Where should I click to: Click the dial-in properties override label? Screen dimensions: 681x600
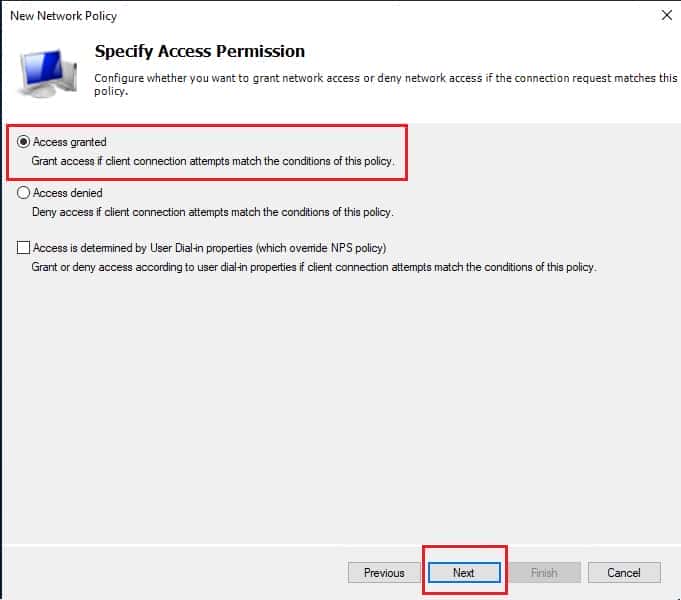coord(210,248)
